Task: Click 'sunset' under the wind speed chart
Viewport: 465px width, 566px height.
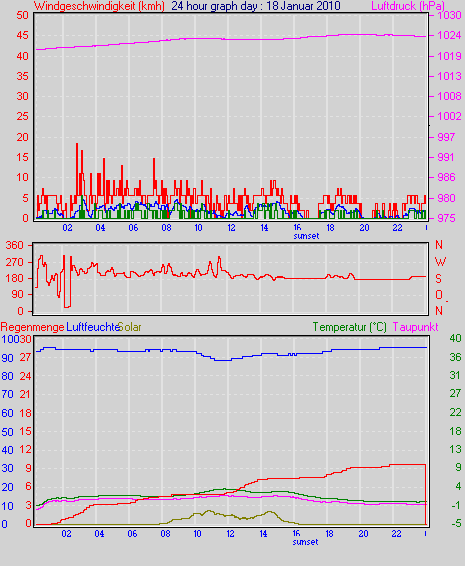Action: pos(306,236)
